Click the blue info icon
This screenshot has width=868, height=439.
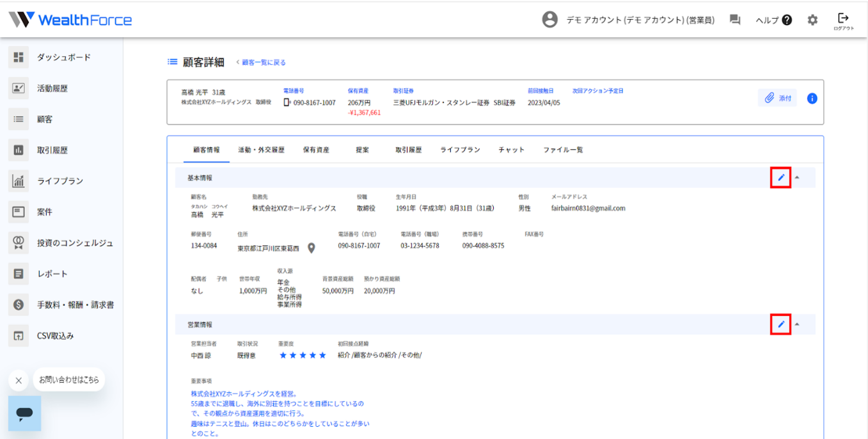812,99
